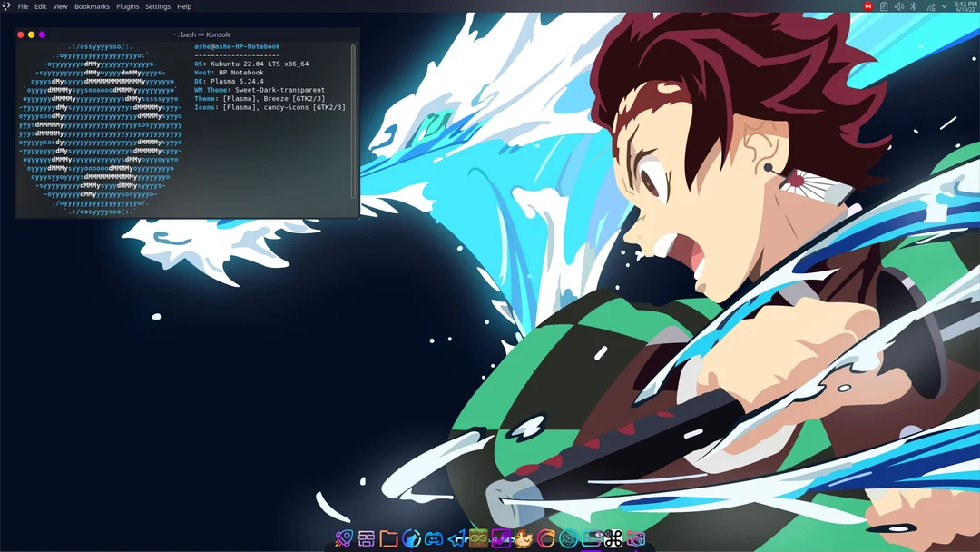The image size is (980, 552).
Task: Open the chicken game icon in the dock
Action: [523, 538]
